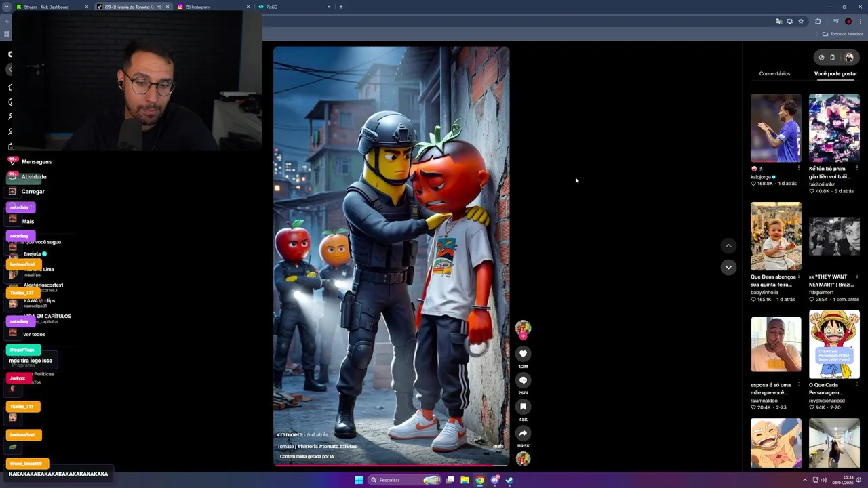
Task: Open Mais in left sidebar
Action: click(27, 222)
